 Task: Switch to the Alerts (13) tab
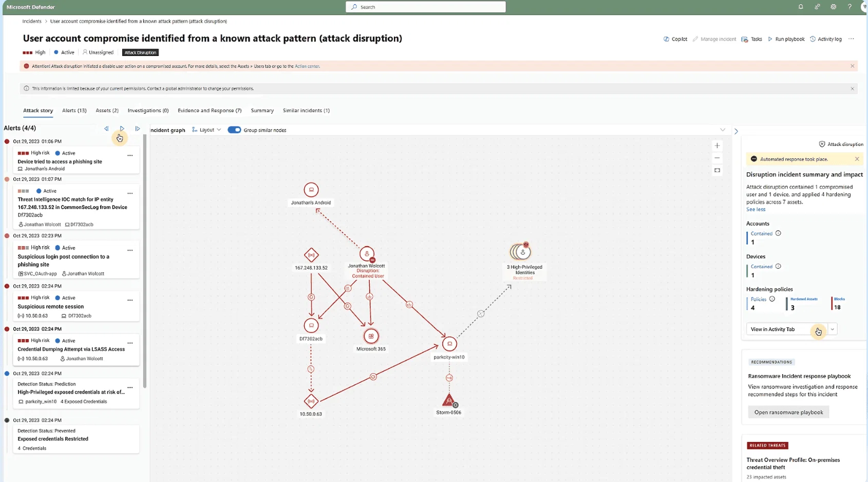pyautogui.click(x=74, y=110)
